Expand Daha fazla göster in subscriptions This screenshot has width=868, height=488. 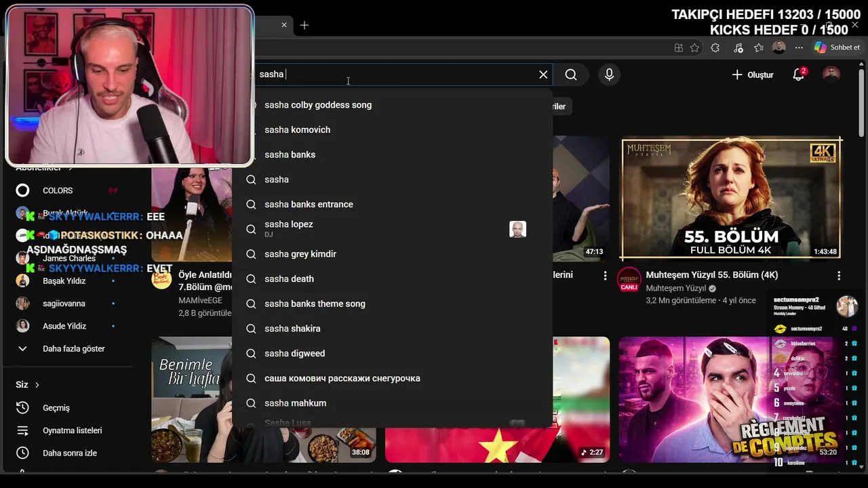coord(73,348)
